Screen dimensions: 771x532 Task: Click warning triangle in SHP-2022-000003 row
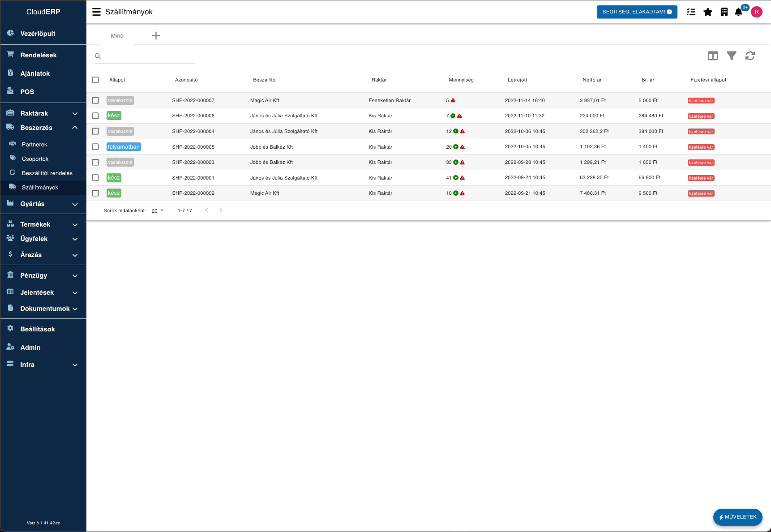coord(463,162)
